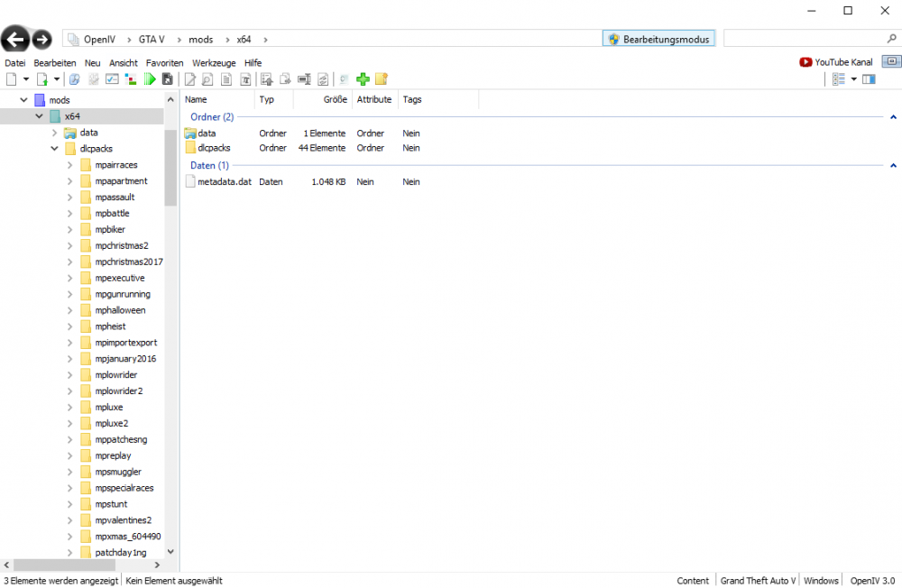Image resolution: width=902 pixels, height=588 pixels.
Task: Toggle the preview pane layout icon
Action: (x=868, y=78)
